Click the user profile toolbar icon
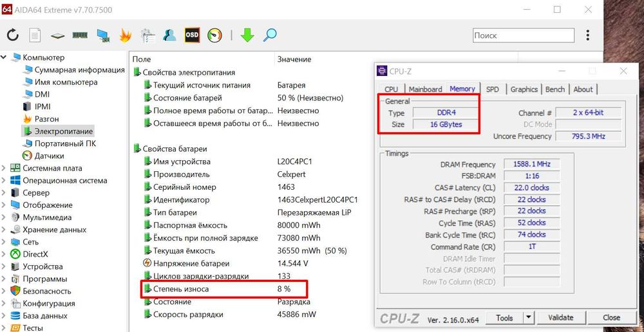This screenshot has width=644, height=332. pyautogui.click(x=169, y=35)
